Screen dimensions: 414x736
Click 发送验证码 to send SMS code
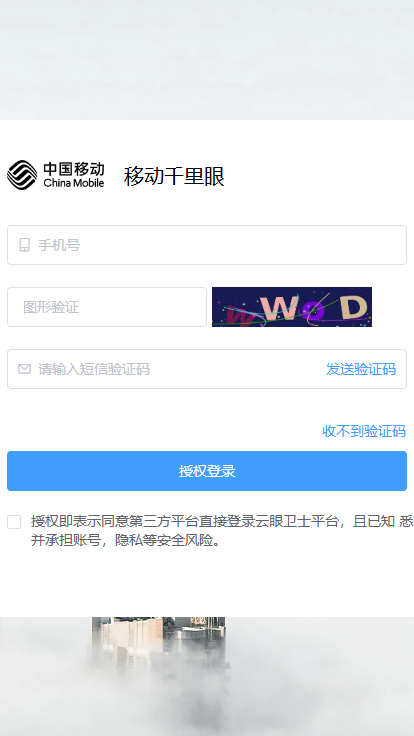[x=361, y=369]
